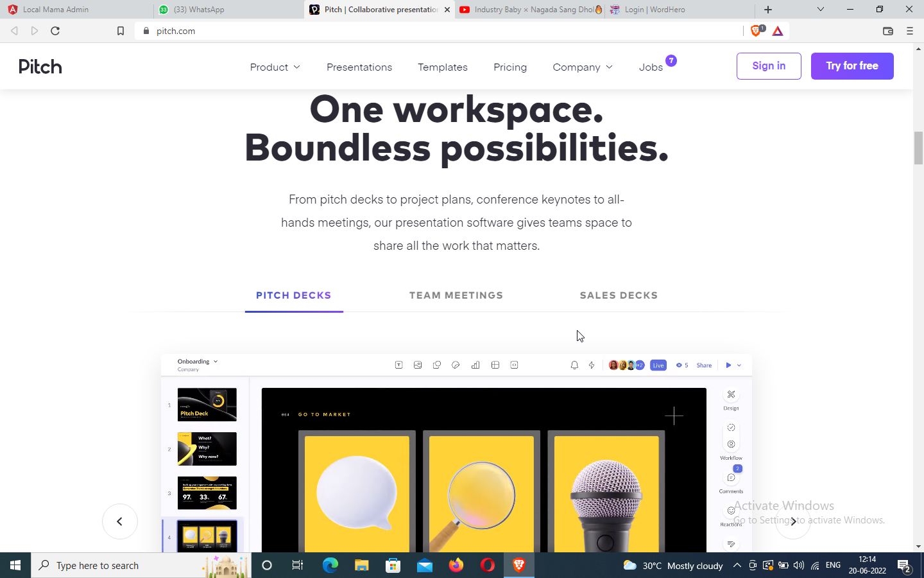924x578 pixels.
Task: Open the Templates menu link
Action: click(x=442, y=67)
